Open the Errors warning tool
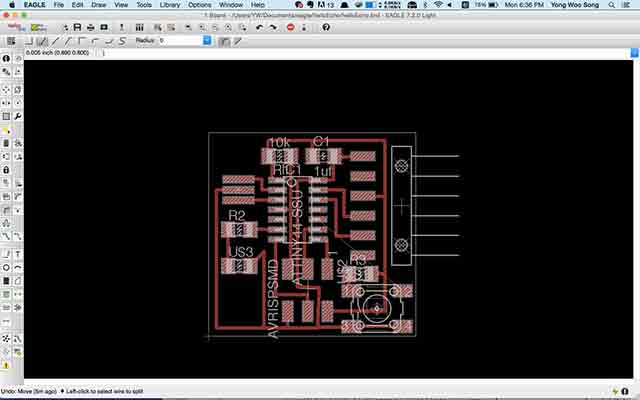640x400 pixels. 6,365
